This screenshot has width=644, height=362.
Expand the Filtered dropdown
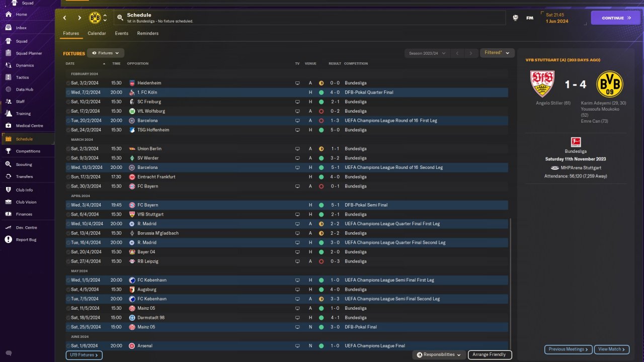[x=497, y=53]
